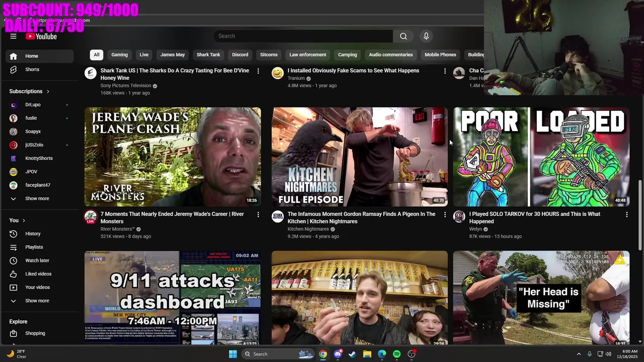The height and width of the screenshot is (362, 644).
Task: Open title "I Installed Obviously Fake Scams"
Action: [353, 71]
